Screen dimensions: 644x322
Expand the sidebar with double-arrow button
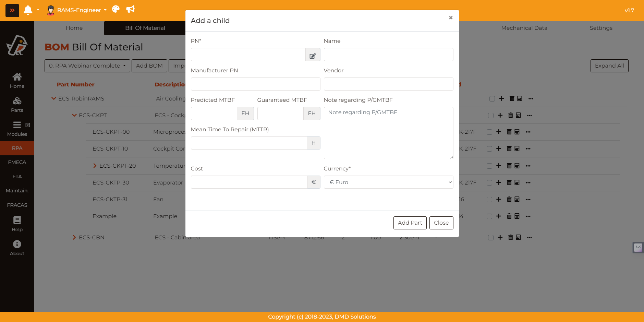[12, 10]
